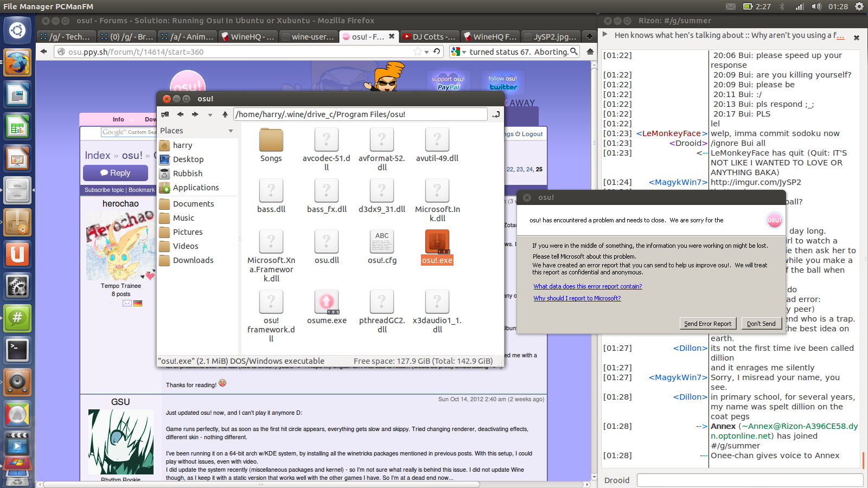The image size is (868, 488).
Task: Click jump-to-path icon beside PCManFM address
Action: [x=496, y=114]
